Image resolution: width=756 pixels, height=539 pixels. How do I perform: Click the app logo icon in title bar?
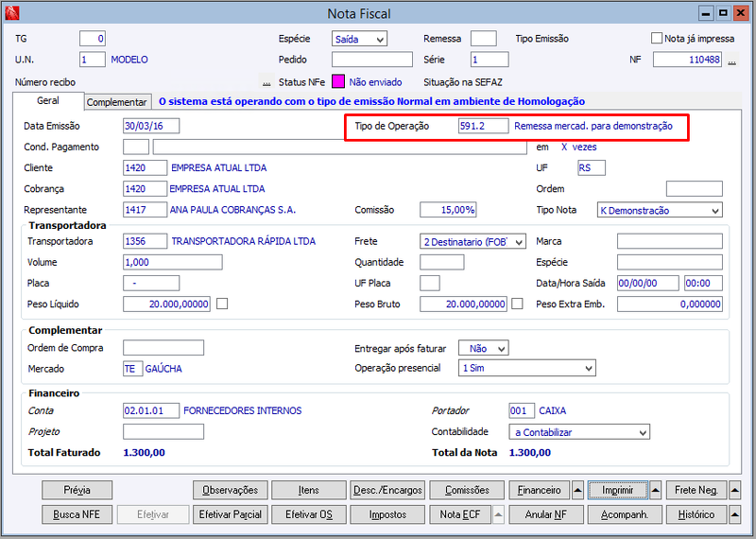tap(12, 13)
